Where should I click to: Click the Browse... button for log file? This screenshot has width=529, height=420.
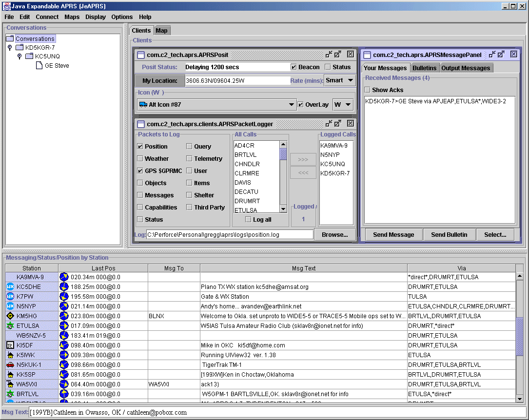[334, 234]
